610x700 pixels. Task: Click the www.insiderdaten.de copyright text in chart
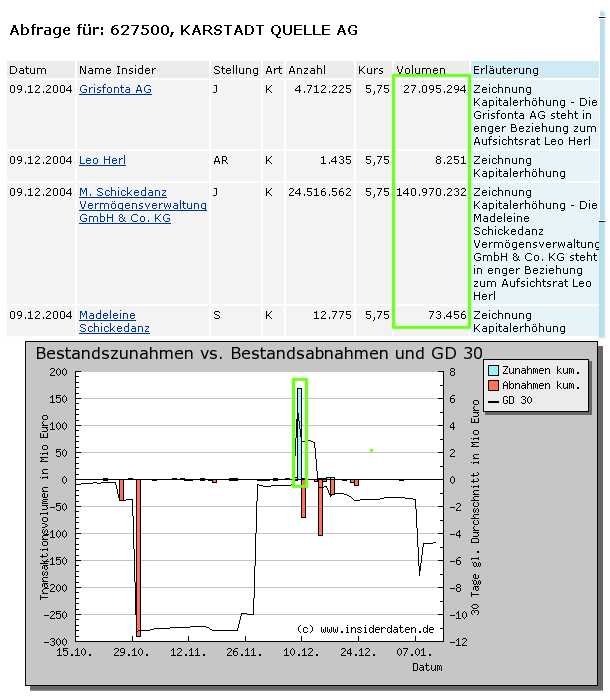[x=366, y=629]
